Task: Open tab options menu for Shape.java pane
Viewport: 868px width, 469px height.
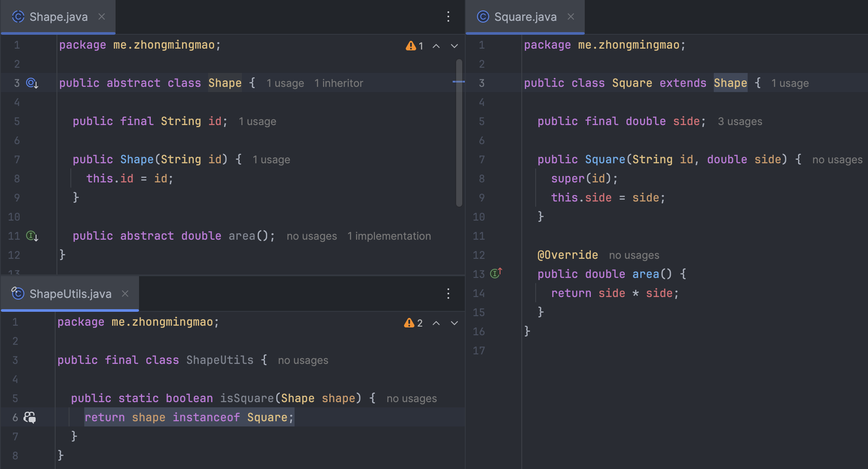Action: click(448, 17)
